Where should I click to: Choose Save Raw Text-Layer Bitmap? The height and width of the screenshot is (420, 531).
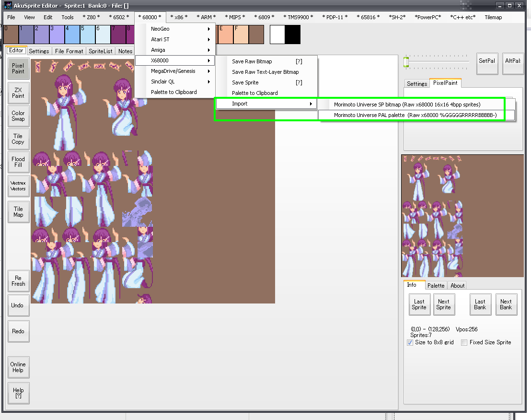(x=266, y=72)
